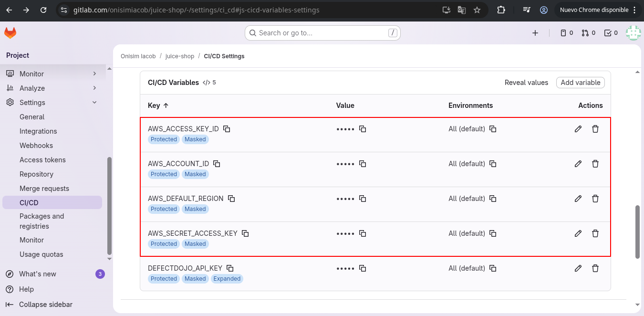
Task: Reveal values of CI/CD variables
Action: [526, 83]
